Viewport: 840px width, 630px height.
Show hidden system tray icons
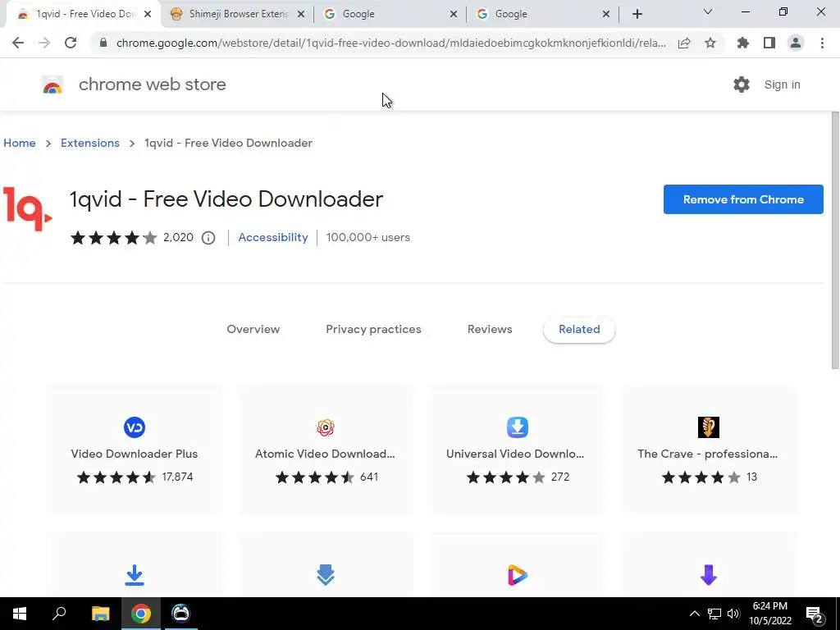(x=694, y=614)
